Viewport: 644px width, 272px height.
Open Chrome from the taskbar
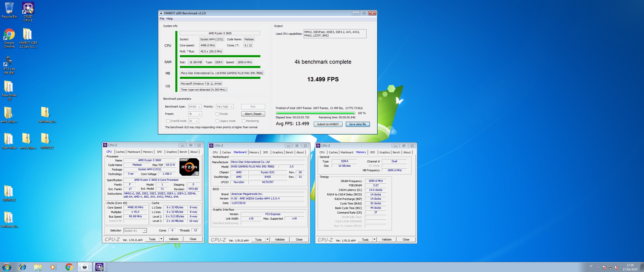point(69,267)
